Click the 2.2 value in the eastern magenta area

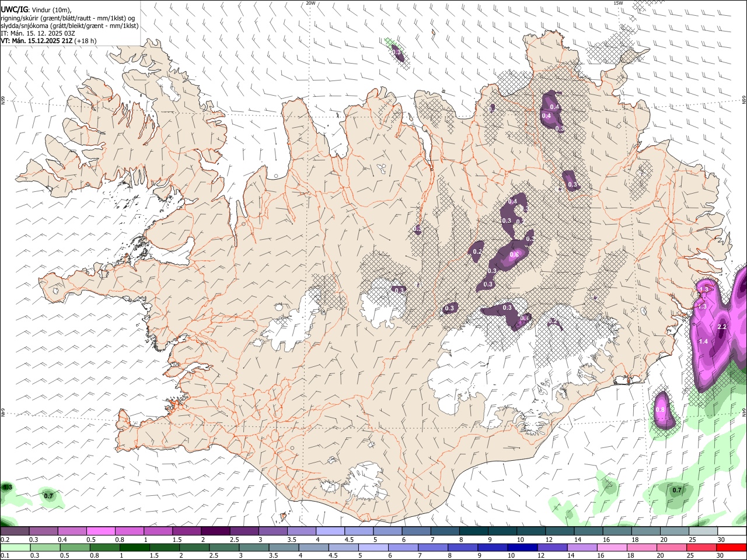click(722, 327)
